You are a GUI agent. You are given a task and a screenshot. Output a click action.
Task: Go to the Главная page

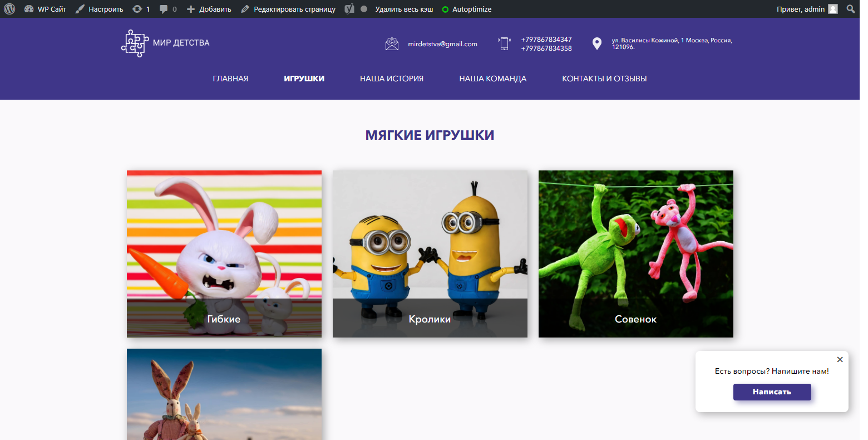click(x=230, y=79)
